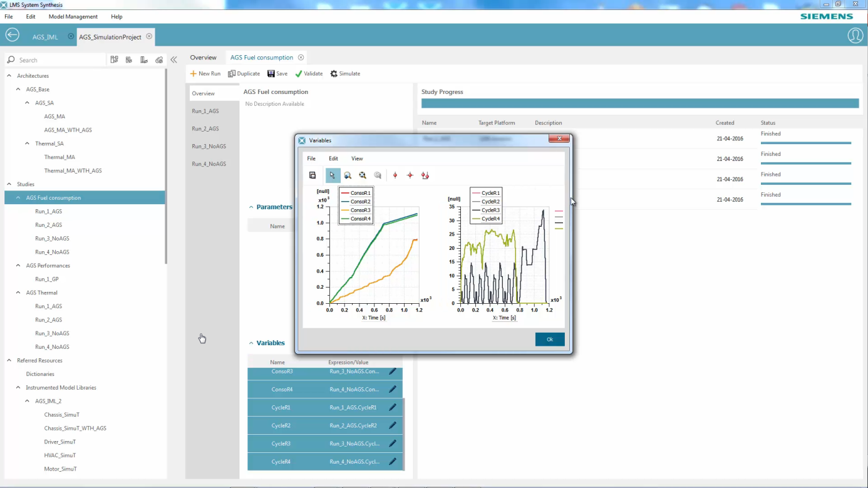
Task: Open the View menu in the Variables dialog
Action: click(356, 158)
